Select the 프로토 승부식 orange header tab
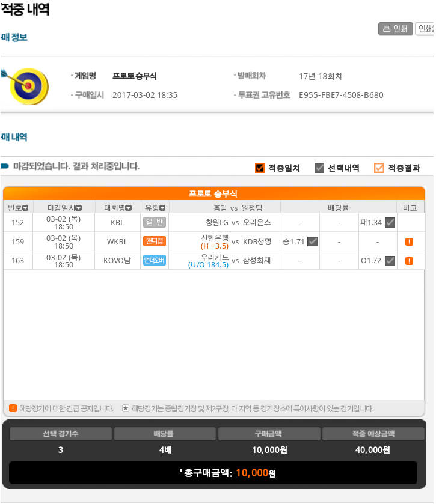The width and height of the screenshot is (436, 504). tap(214, 193)
